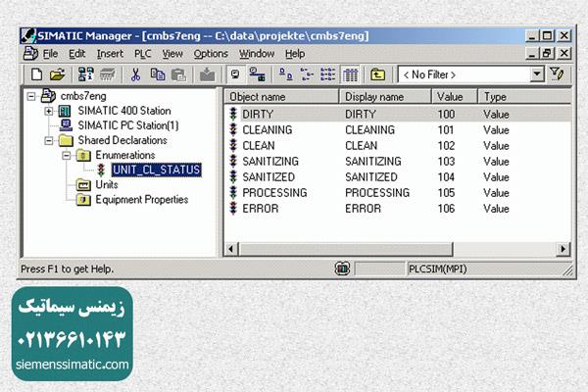This screenshot has height=392, width=588.
Task: Click the status bar PLC connection icon
Action: [x=342, y=269]
